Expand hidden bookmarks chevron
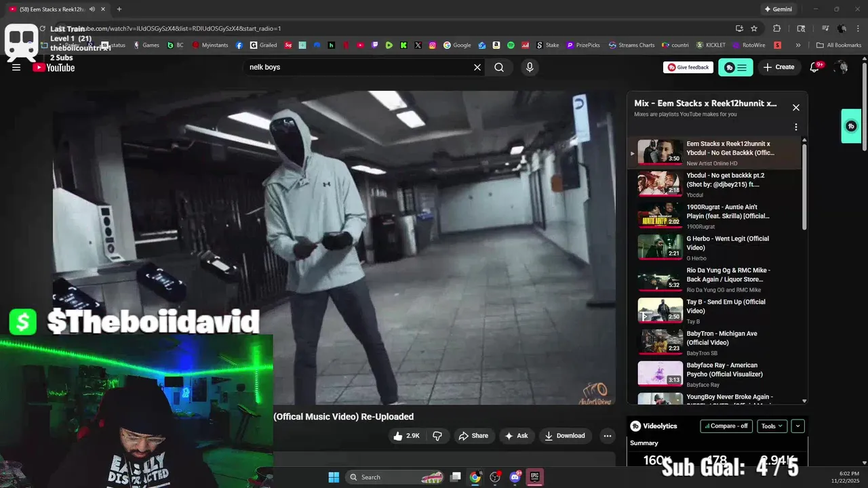868x488 pixels. [798, 45]
